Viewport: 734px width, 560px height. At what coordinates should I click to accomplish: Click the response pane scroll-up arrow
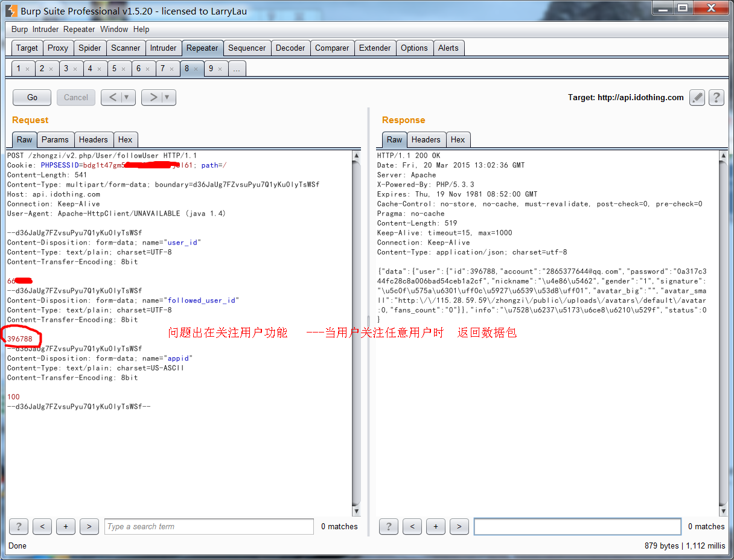click(x=723, y=156)
